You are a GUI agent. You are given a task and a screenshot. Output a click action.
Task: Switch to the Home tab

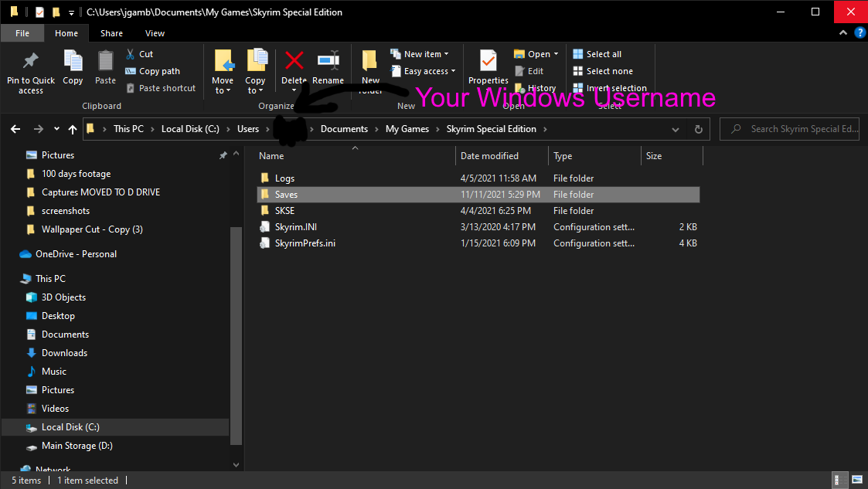(x=66, y=33)
